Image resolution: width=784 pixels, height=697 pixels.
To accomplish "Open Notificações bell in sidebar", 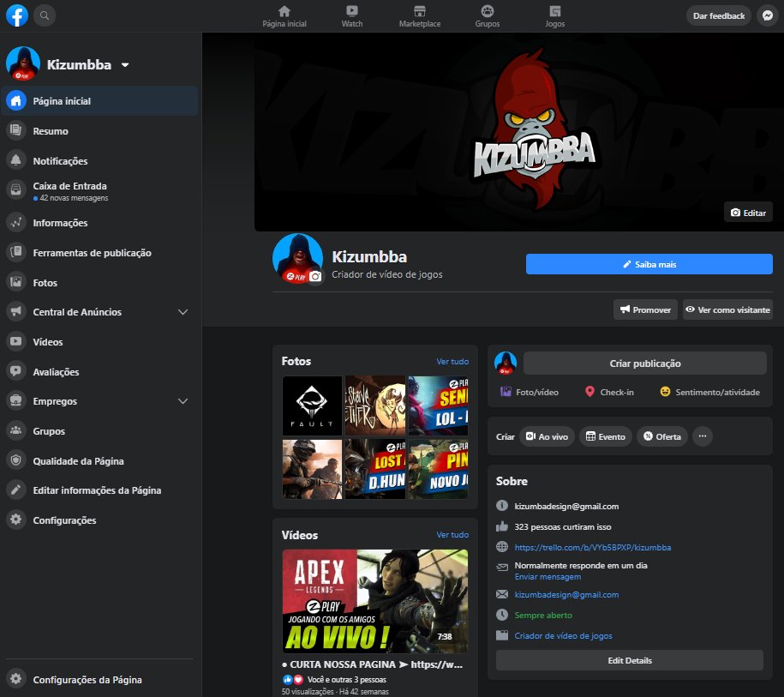I will click(100, 161).
